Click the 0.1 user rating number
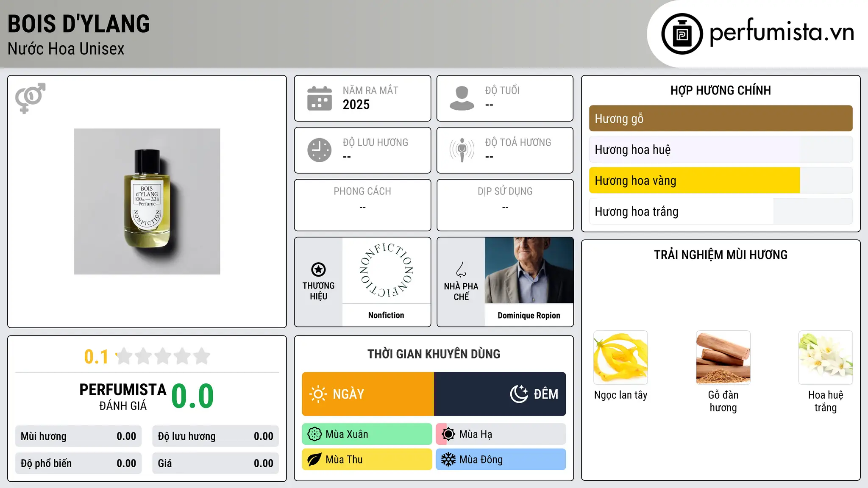868x488 pixels. (96, 357)
